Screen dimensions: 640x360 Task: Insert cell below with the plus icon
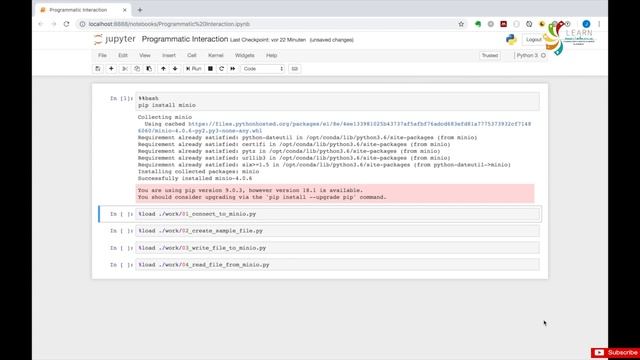[x=111, y=69]
